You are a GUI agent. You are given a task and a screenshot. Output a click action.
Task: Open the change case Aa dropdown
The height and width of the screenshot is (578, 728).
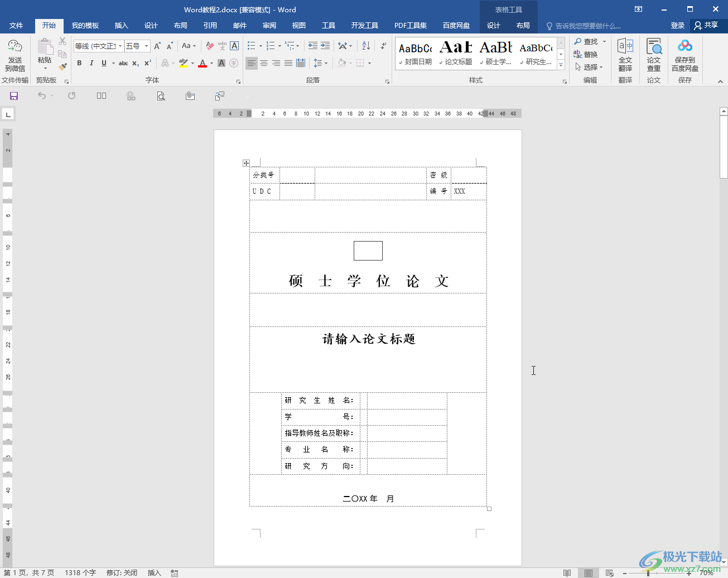click(x=189, y=46)
